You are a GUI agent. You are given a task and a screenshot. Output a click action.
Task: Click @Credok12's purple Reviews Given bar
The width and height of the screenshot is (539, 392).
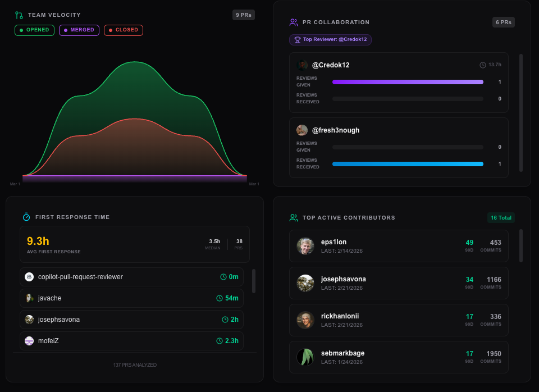coord(408,82)
